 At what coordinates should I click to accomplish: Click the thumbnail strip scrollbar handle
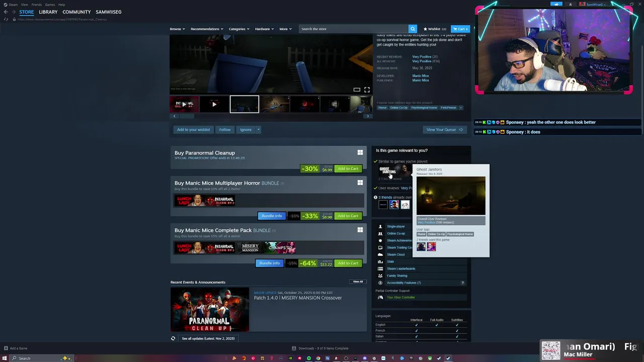[187, 116]
